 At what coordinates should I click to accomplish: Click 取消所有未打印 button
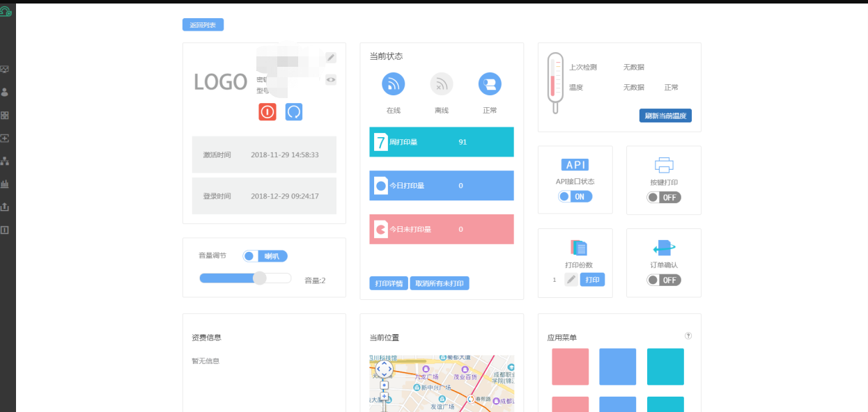click(x=440, y=283)
